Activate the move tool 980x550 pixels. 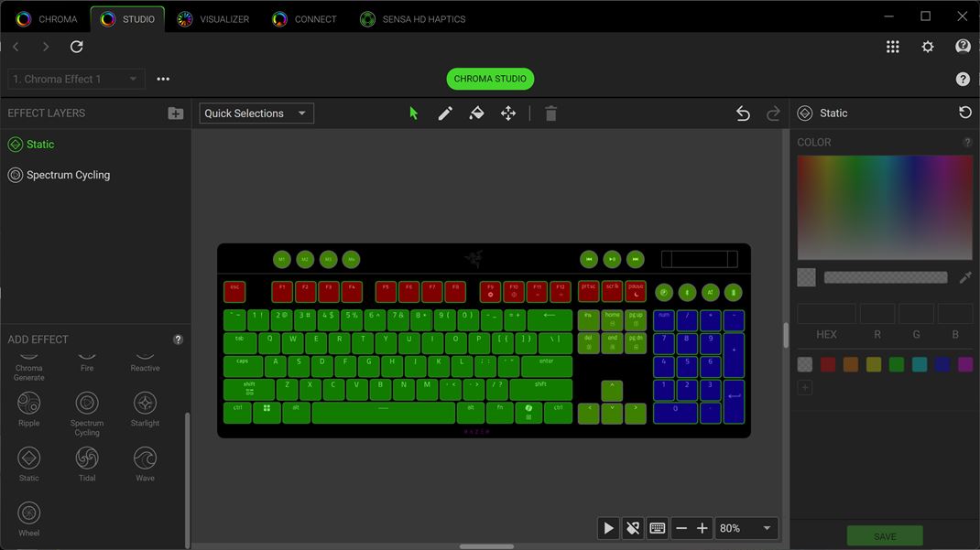coord(508,113)
